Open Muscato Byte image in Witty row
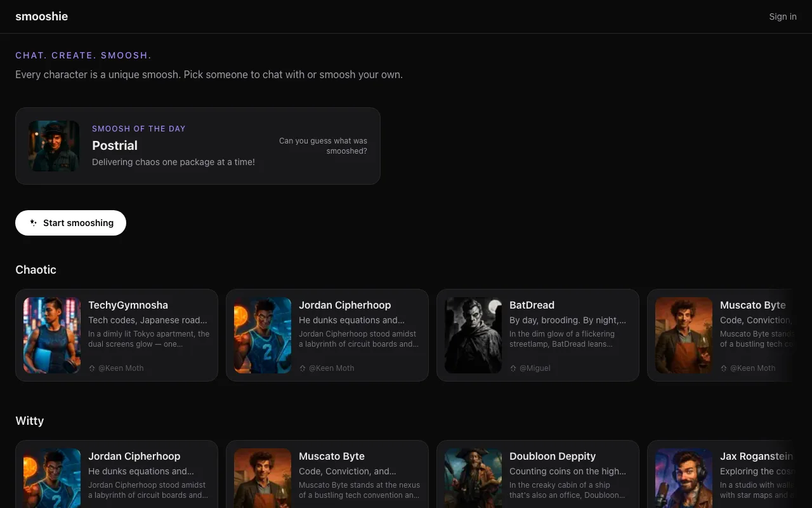The width and height of the screenshot is (812, 508). [263, 478]
